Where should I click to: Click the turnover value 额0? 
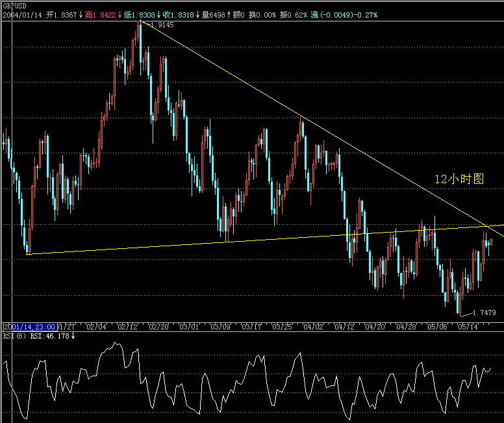239,15
